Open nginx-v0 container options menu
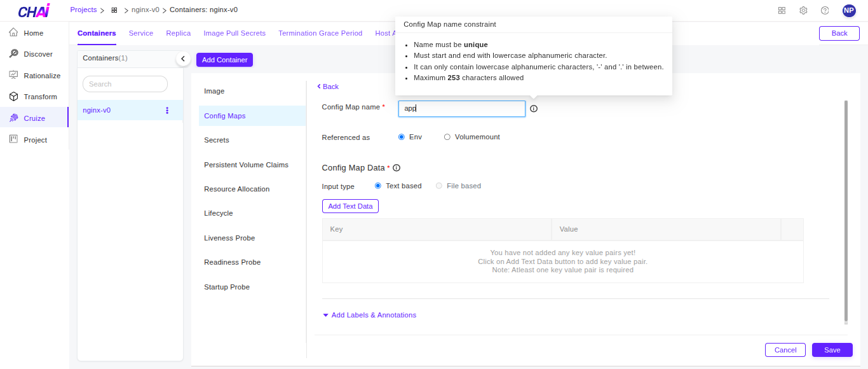Image resolution: width=868 pixels, height=369 pixels. [x=167, y=110]
